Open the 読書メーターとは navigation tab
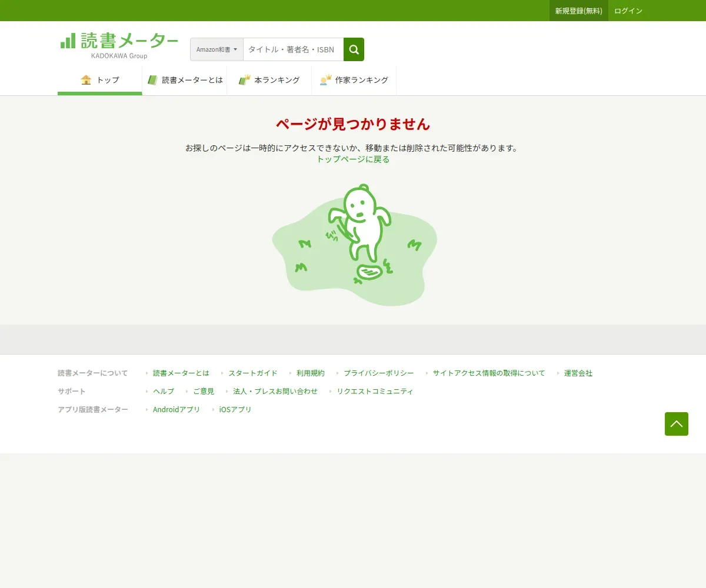Screen dimensions: 706x588 (x=185, y=80)
